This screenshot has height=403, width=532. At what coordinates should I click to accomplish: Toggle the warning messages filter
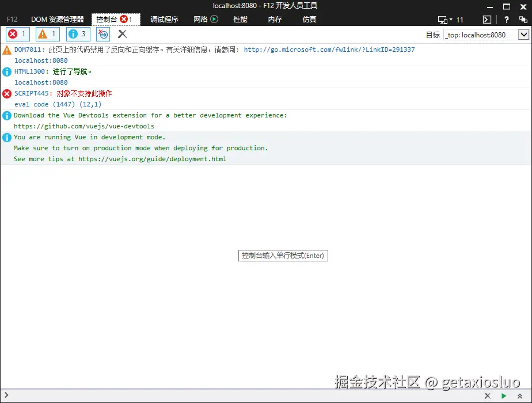[x=47, y=34]
